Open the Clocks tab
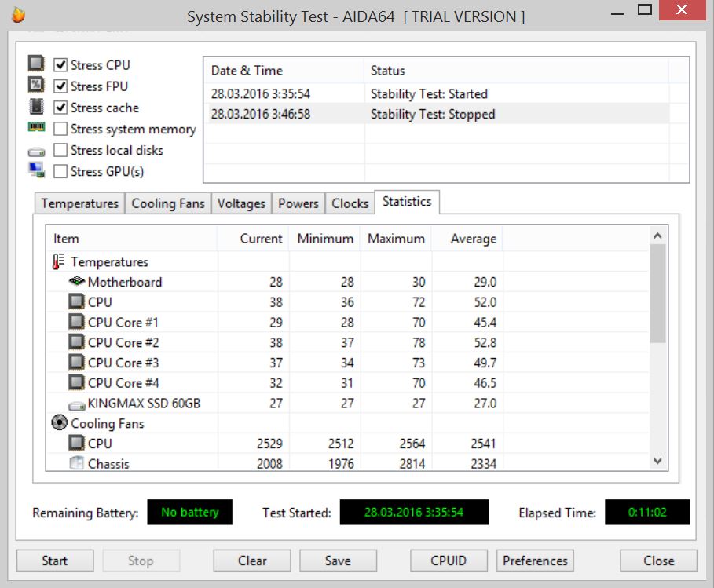 click(x=350, y=203)
